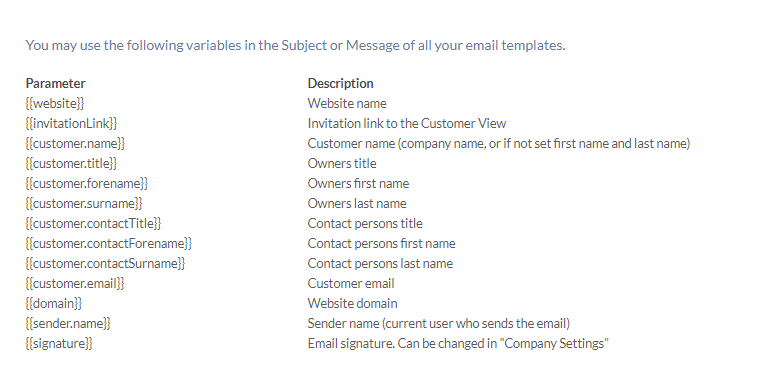Click the {{domain}} parameter text
757x388 pixels.
tap(54, 304)
